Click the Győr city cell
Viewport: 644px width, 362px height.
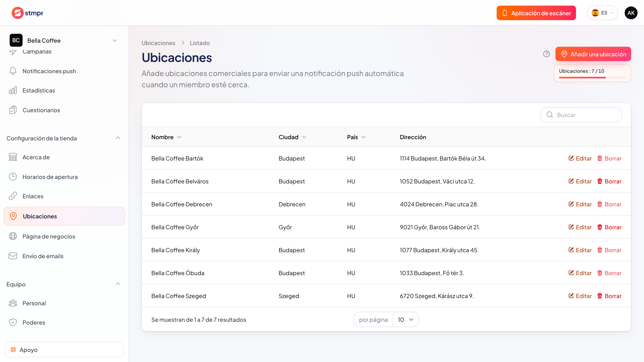(285, 227)
